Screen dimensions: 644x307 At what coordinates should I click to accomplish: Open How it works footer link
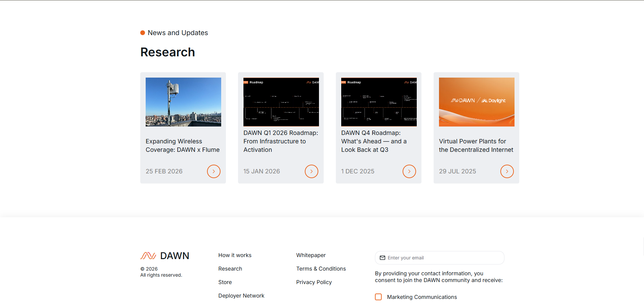[235, 255]
